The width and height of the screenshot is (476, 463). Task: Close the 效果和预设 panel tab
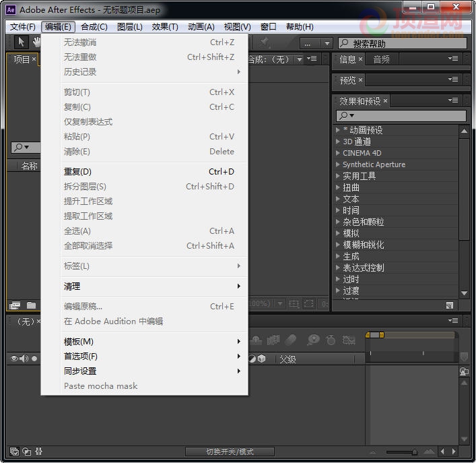pos(385,100)
